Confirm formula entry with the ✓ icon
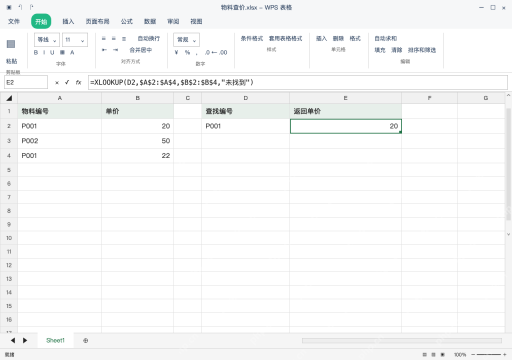Viewport: 512px width, 360px height. coord(67,82)
